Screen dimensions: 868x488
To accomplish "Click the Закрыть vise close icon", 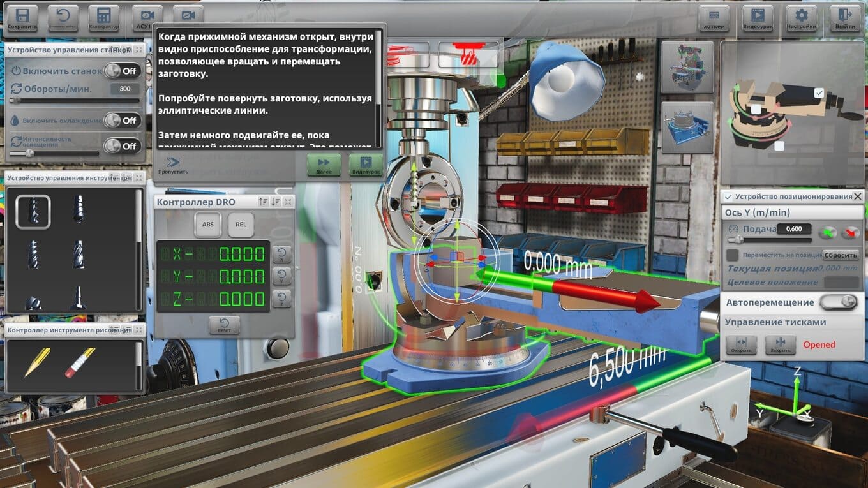I will pyautogui.click(x=780, y=344).
